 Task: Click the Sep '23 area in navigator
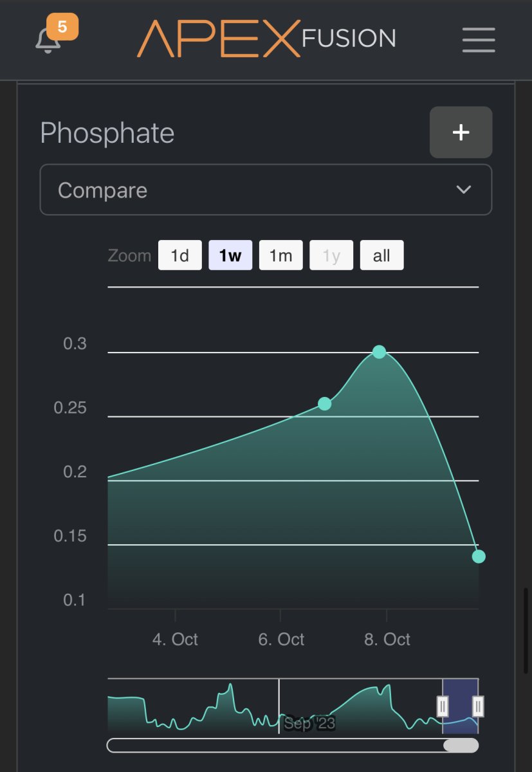pyautogui.click(x=309, y=723)
